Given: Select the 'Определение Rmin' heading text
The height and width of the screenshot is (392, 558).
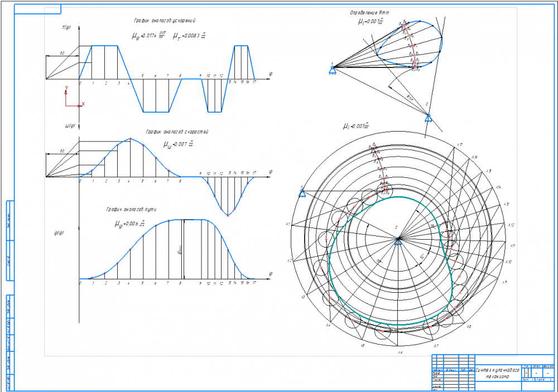Looking at the screenshot, I should tap(369, 12).
